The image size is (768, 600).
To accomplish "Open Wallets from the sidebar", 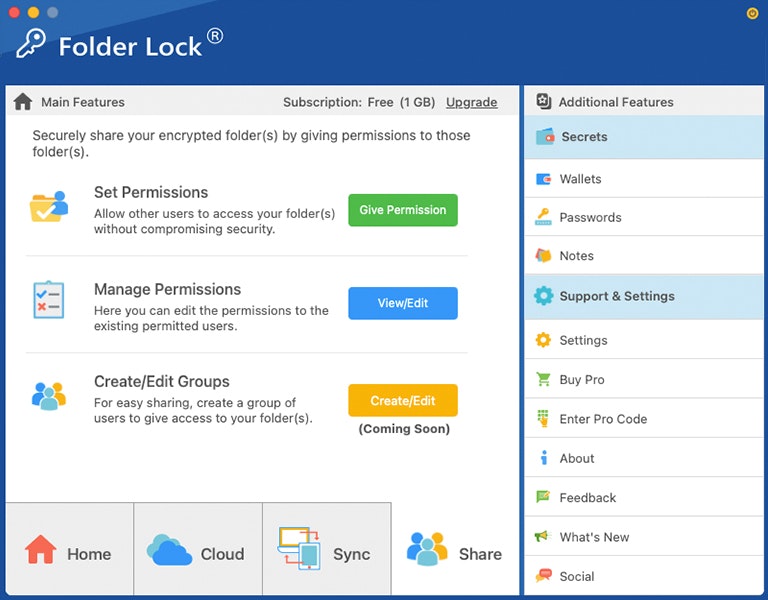I will coord(644,179).
